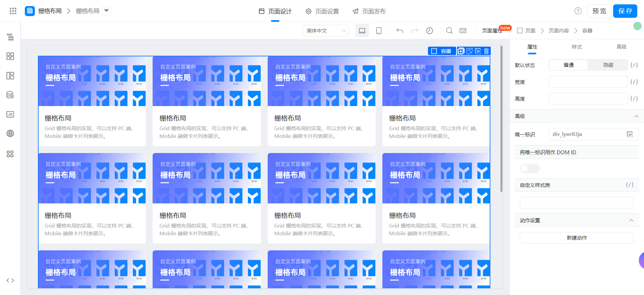Switch to mobile phone preview mode
This screenshot has height=295, width=644.
pos(379,31)
